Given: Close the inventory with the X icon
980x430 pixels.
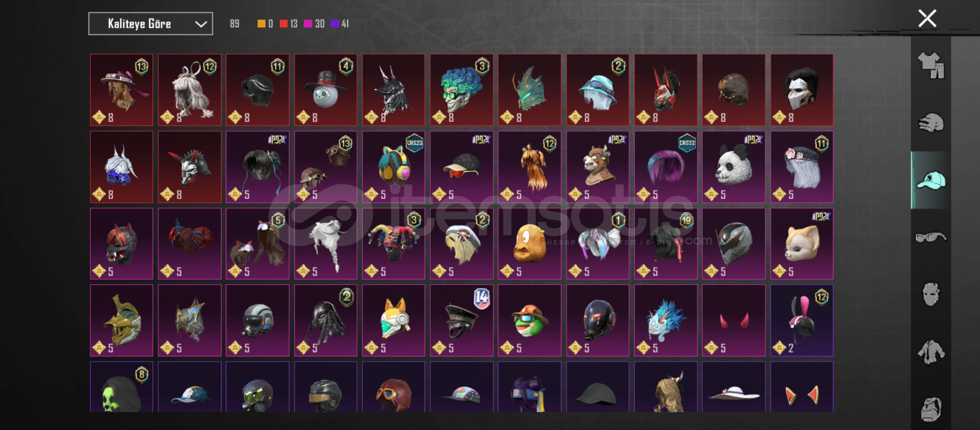Looking at the screenshot, I should (927, 19).
